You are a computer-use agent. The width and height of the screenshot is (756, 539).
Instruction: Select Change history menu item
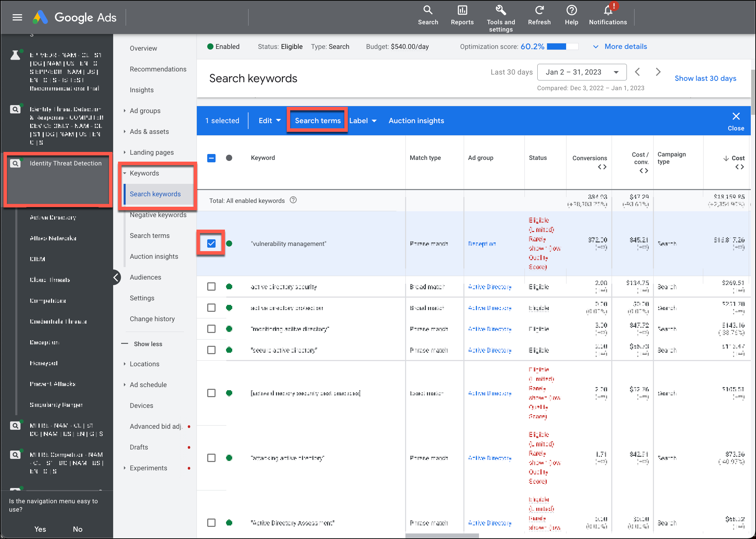tap(152, 319)
